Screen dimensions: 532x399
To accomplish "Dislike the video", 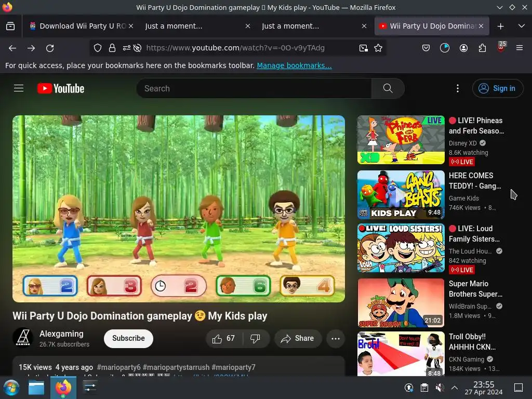I will coord(255,339).
